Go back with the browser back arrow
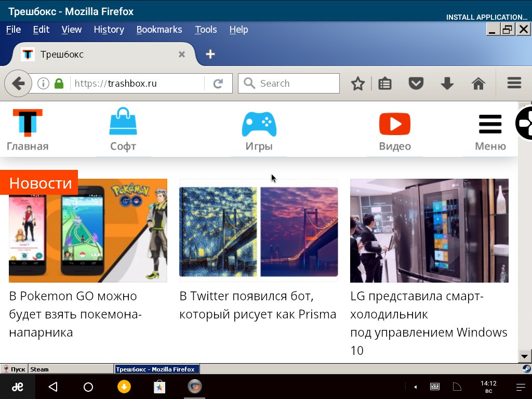The image size is (532, 399). coord(18,83)
